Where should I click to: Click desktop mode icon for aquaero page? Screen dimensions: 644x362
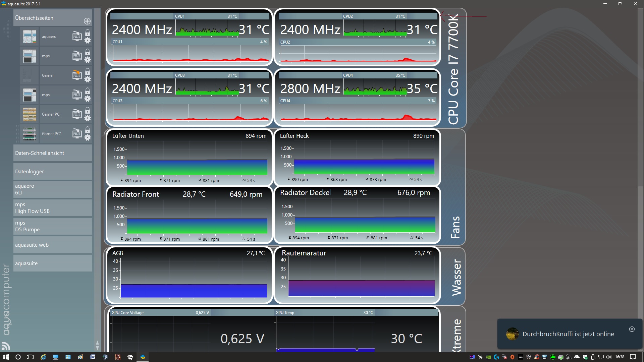click(x=77, y=36)
